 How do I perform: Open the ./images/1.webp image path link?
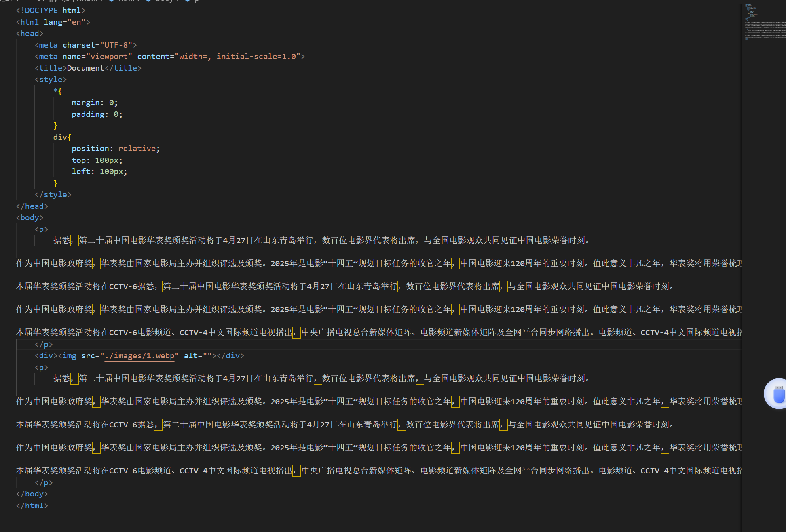(x=139, y=356)
